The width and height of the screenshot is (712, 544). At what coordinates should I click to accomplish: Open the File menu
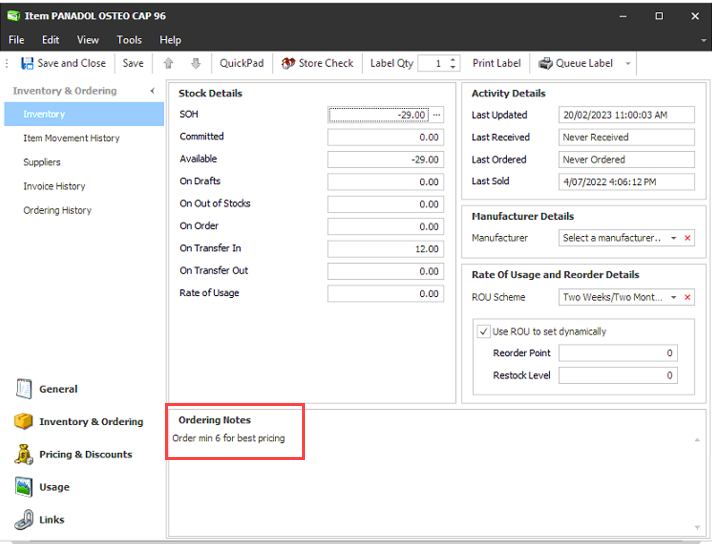[16, 40]
